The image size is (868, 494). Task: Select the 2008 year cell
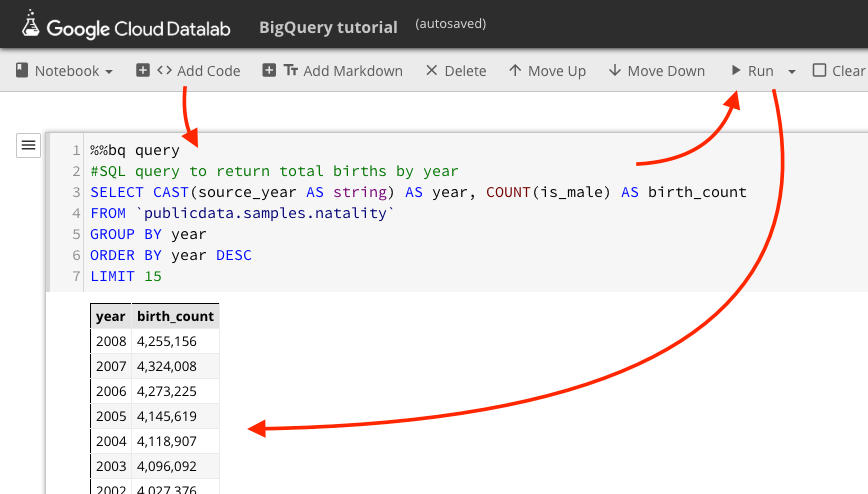111,341
